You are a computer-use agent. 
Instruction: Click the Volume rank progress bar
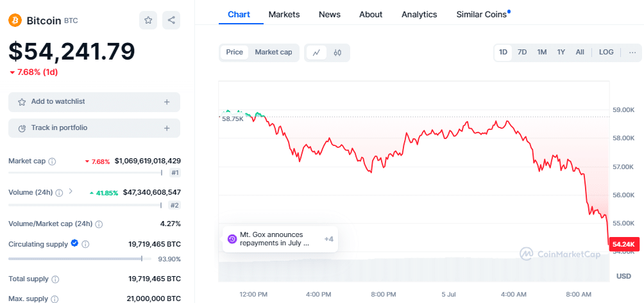click(85, 206)
